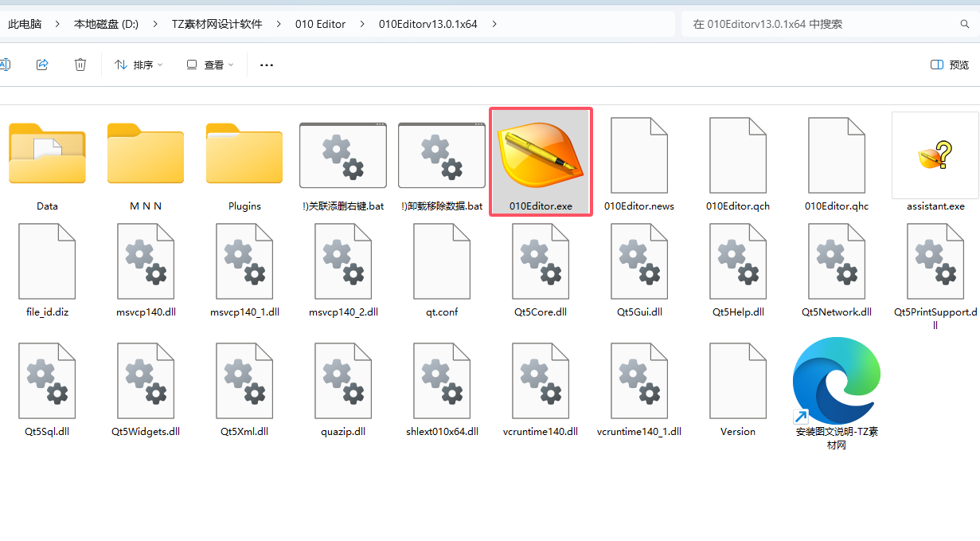Select the Qt5PrintSupport.dll file icon
The width and height of the screenshot is (980, 541).
935,261
